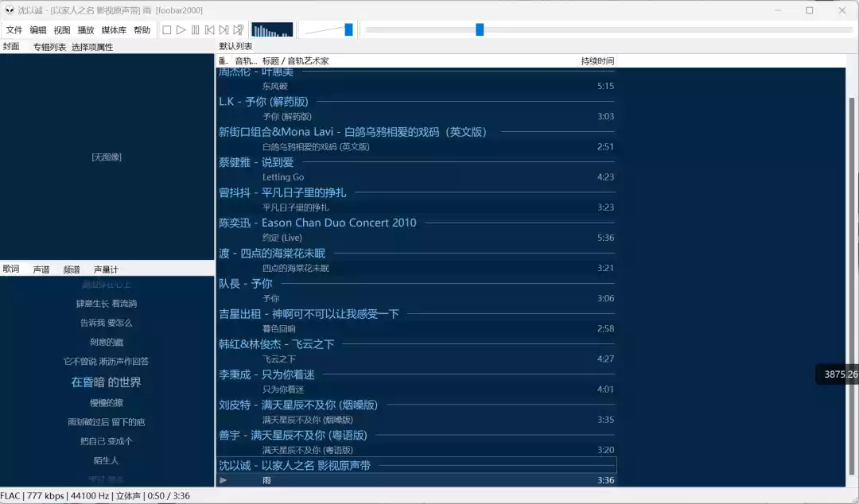Click the spectrum visualization display in the toolbar

[x=271, y=29]
